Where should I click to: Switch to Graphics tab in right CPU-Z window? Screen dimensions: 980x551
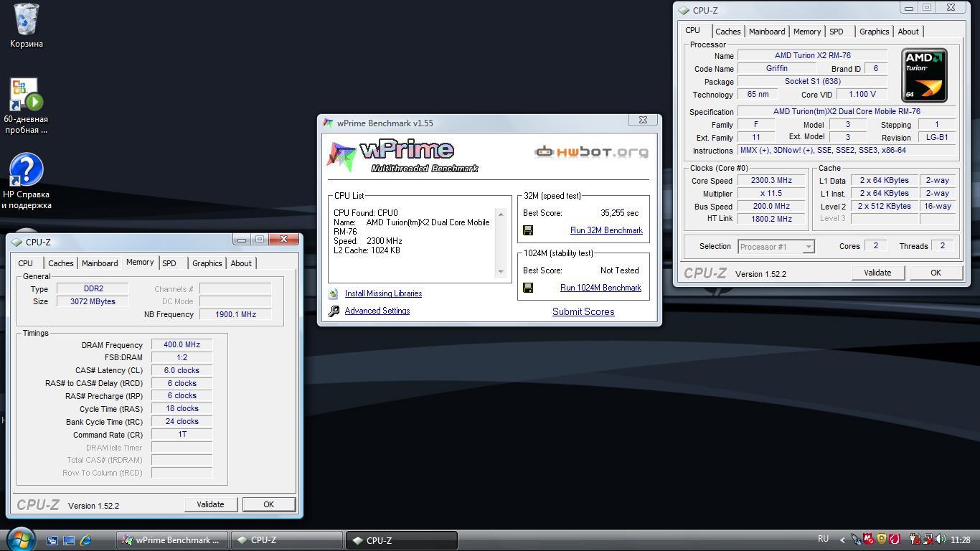point(874,32)
